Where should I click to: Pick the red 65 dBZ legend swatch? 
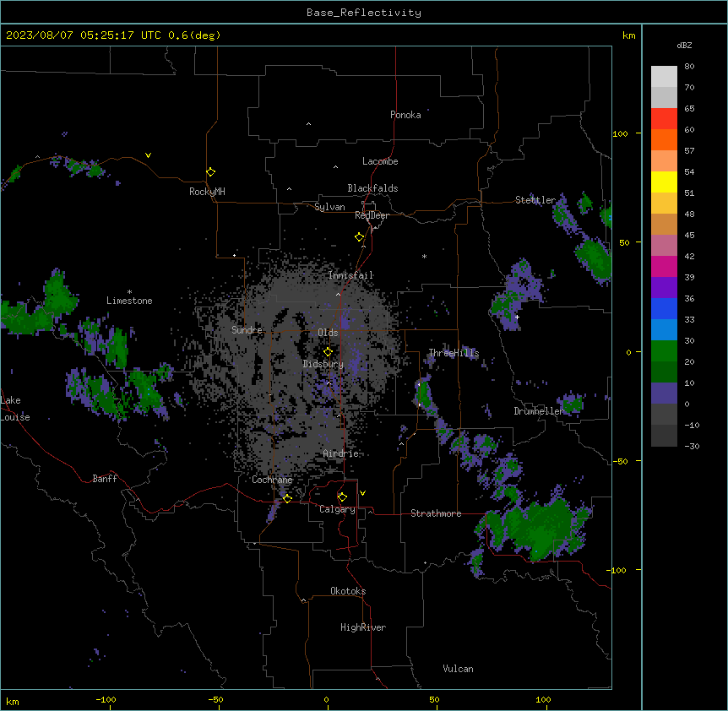point(664,119)
